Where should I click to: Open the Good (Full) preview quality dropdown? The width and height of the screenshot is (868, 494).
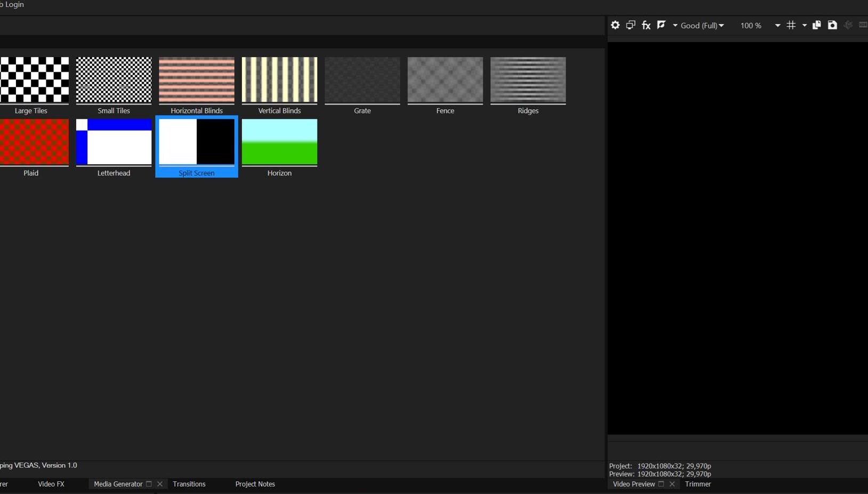pyautogui.click(x=702, y=26)
